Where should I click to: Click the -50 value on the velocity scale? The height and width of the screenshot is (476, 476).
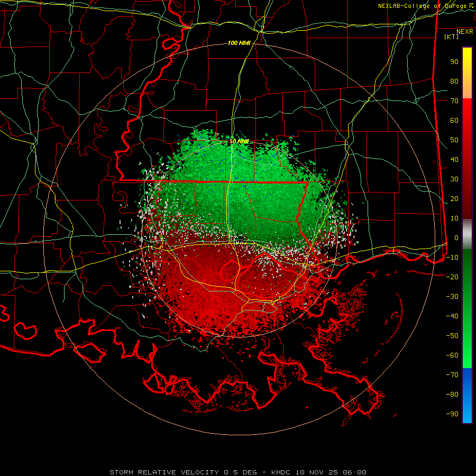tap(452, 336)
